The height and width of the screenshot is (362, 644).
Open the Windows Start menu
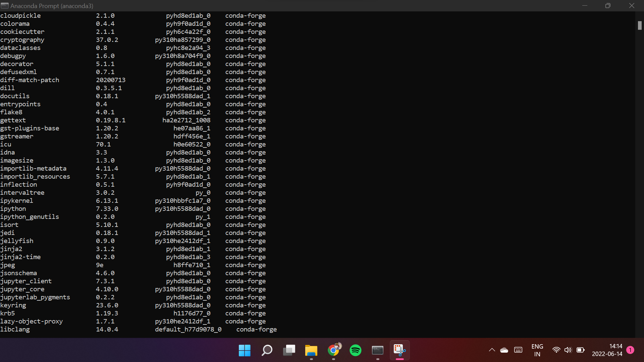click(245, 350)
